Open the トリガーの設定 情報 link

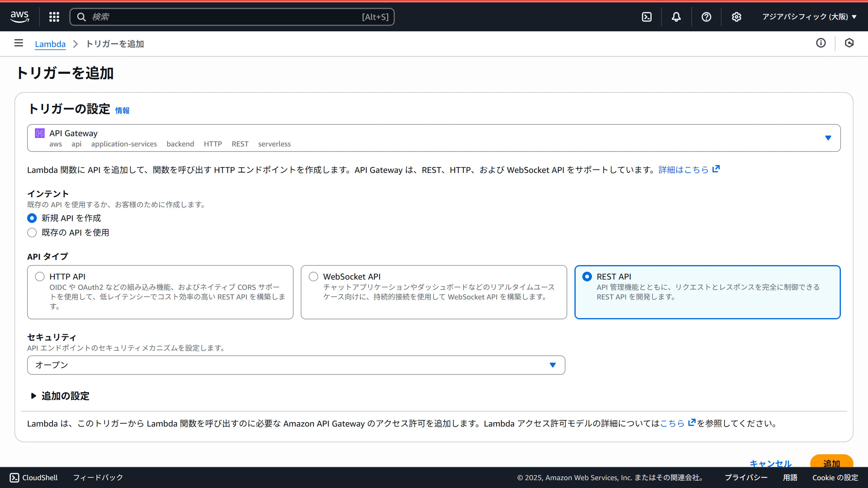(122, 111)
